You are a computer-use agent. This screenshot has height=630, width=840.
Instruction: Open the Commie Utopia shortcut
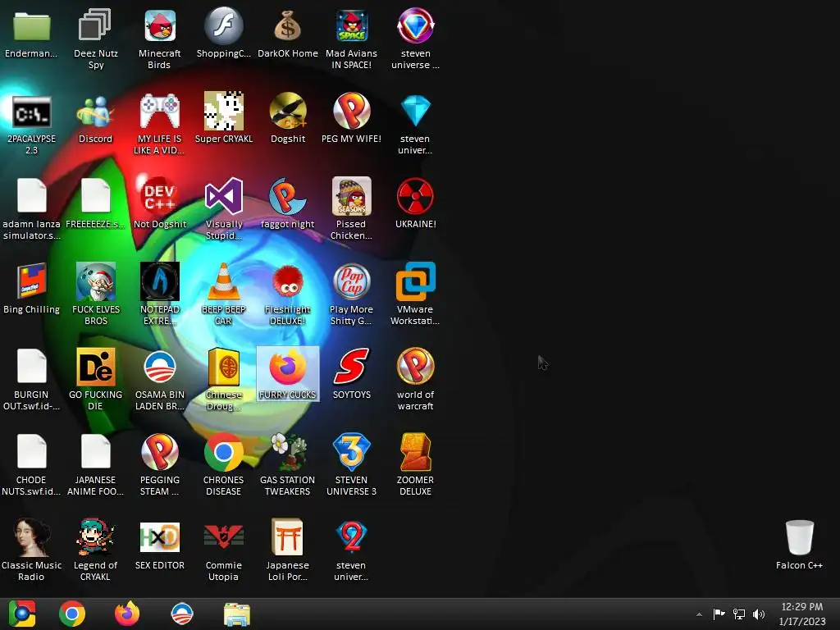coord(223,537)
